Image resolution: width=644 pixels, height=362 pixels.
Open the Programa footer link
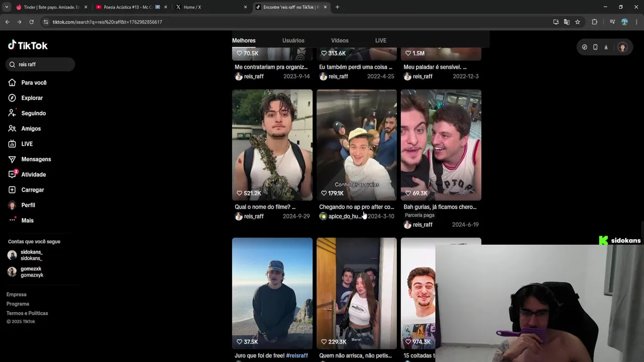(x=18, y=304)
